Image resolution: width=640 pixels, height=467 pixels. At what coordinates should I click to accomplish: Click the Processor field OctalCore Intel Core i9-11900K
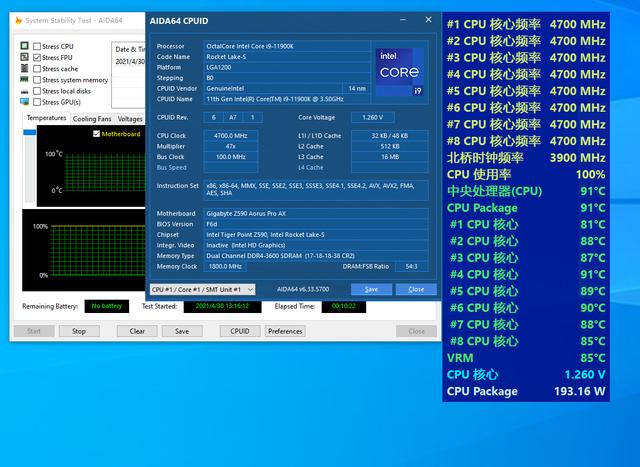[x=287, y=46]
